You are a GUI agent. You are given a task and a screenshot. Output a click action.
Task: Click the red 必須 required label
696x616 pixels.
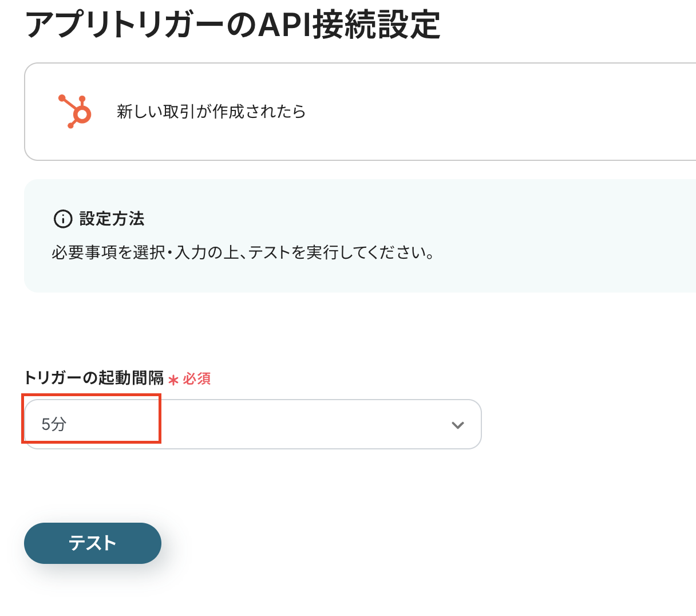pos(197,379)
